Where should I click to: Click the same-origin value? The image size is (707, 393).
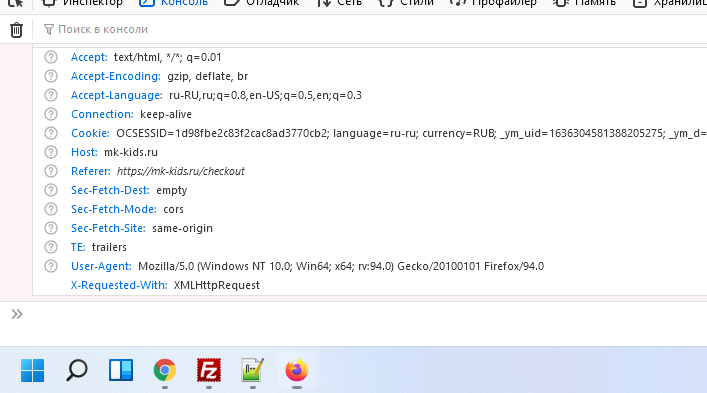[x=183, y=228]
